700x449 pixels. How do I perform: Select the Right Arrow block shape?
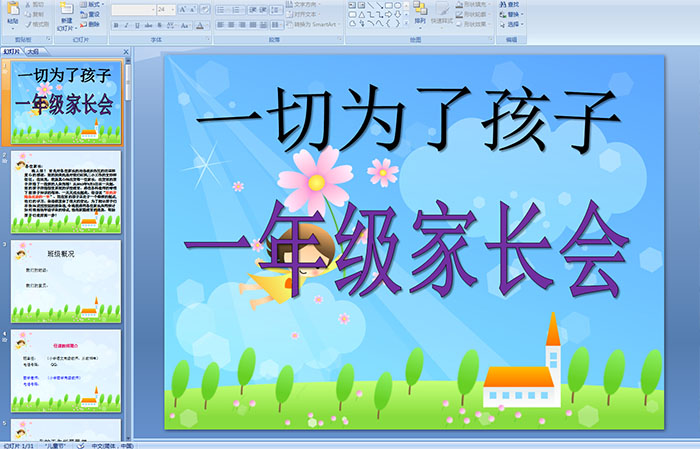pyautogui.click(x=388, y=15)
